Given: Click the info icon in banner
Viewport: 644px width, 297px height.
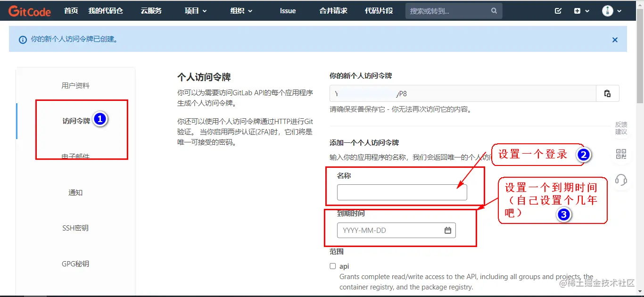Looking at the screenshot, I should click(23, 40).
